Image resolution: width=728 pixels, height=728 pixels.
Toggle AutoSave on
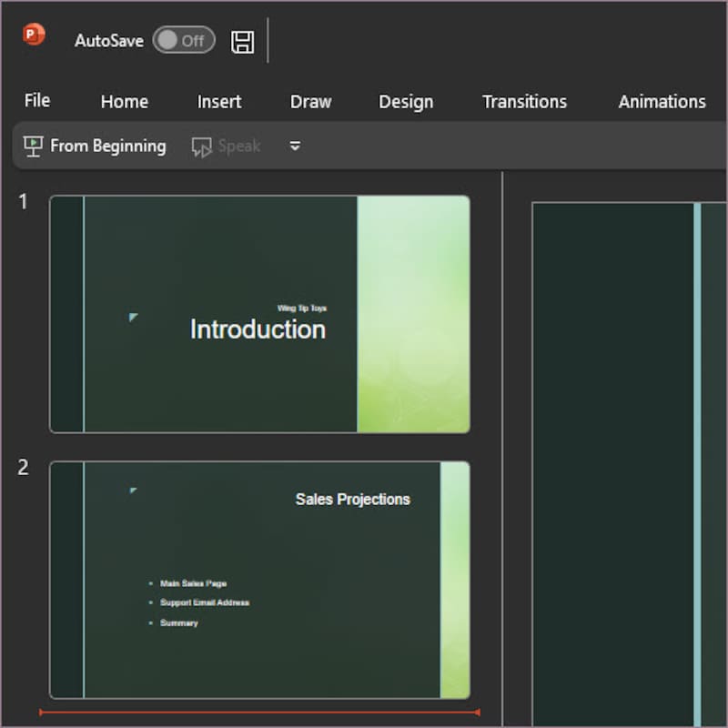pyautogui.click(x=183, y=40)
